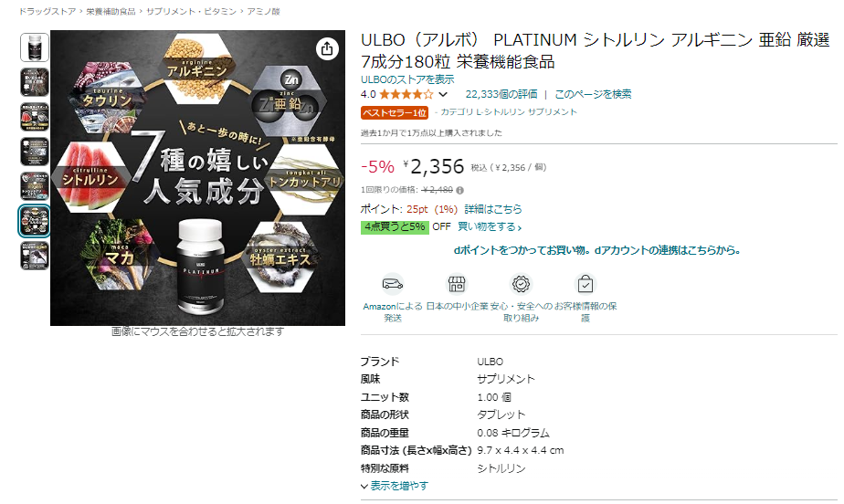Click the Amazon delivery truck icon
The height and width of the screenshot is (504, 844).
pyautogui.click(x=393, y=284)
